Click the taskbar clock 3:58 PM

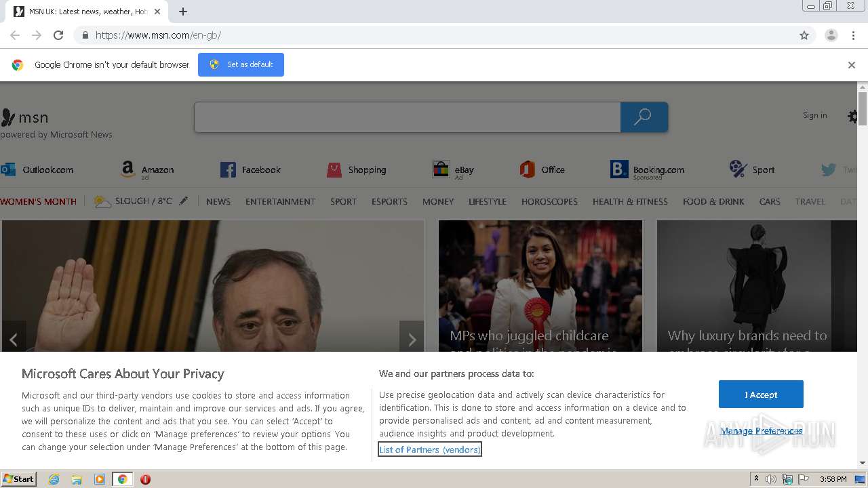pyautogui.click(x=833, y=479)
